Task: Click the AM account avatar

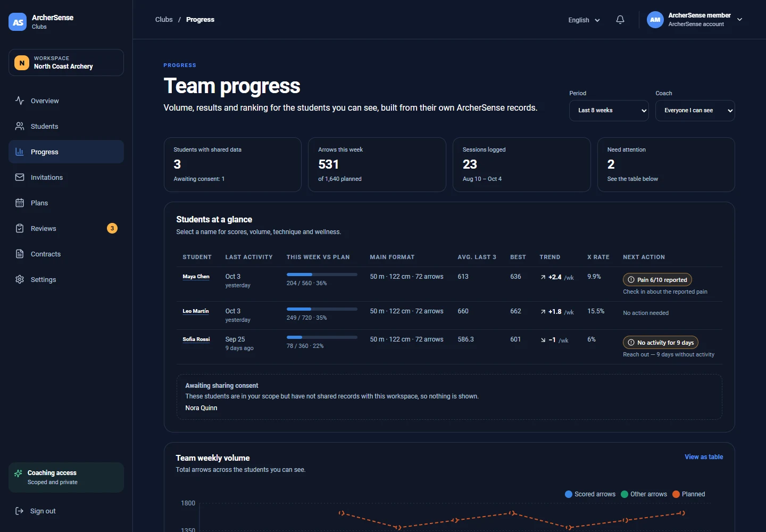Action: pos(655,20)
